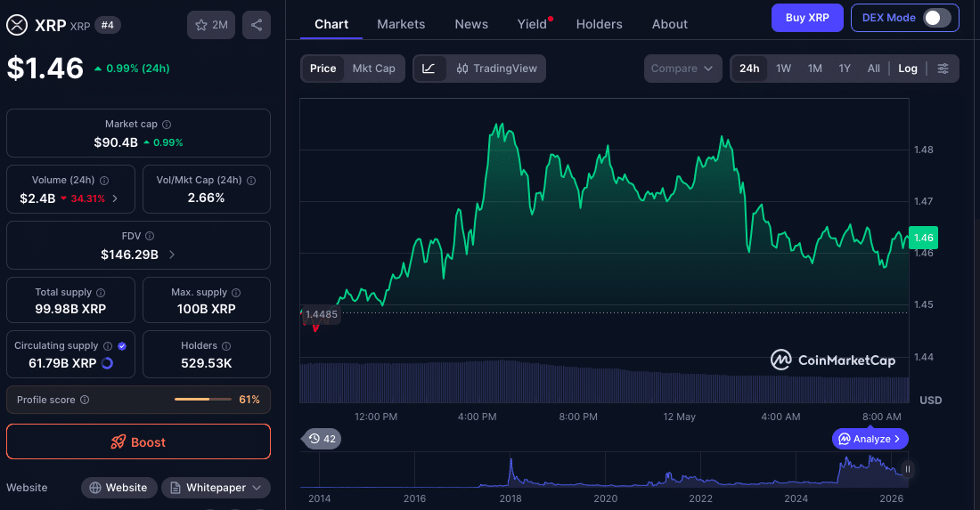Click Holders info icon
The image size is (980, 510).
click(226, 346)
